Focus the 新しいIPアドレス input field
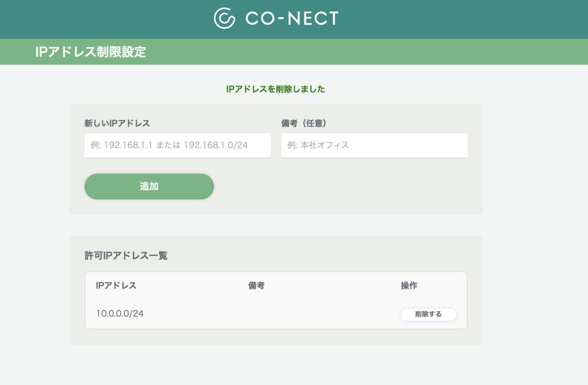 click(x=177, y=145)
